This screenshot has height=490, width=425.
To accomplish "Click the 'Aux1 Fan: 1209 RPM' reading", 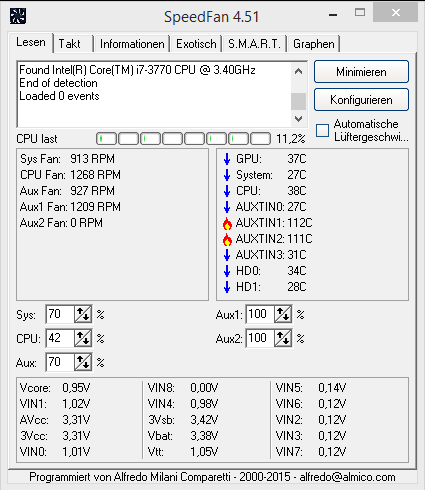I will tap(70, 207).
